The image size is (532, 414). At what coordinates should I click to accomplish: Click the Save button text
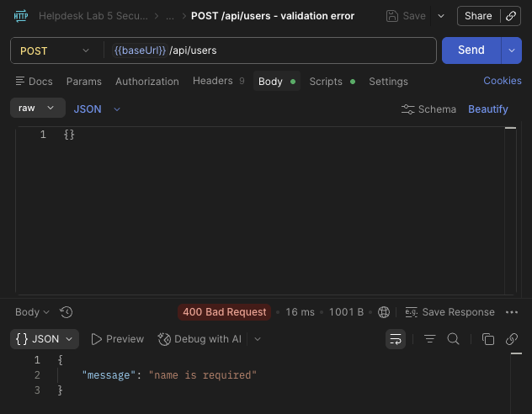pos(414,16)
